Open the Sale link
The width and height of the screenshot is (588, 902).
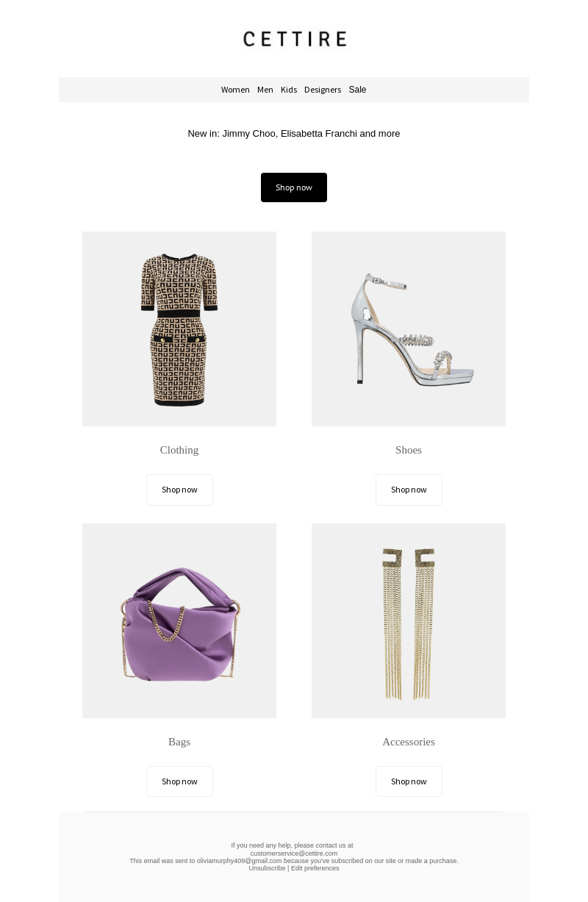coord(357,90)
